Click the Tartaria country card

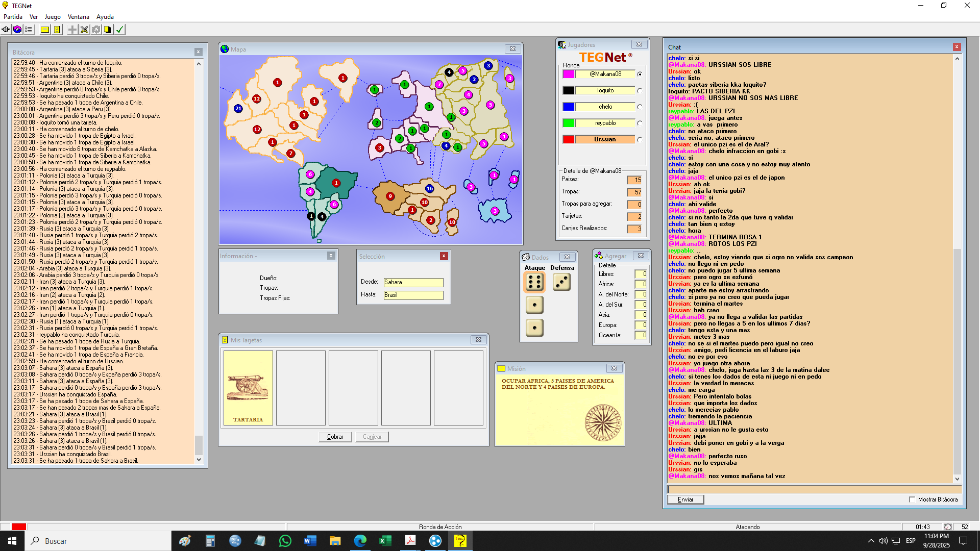(248, 388)
